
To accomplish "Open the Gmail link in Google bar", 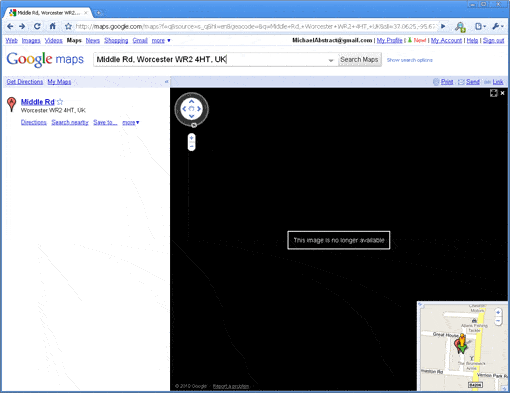I will (x=140, y=40).
